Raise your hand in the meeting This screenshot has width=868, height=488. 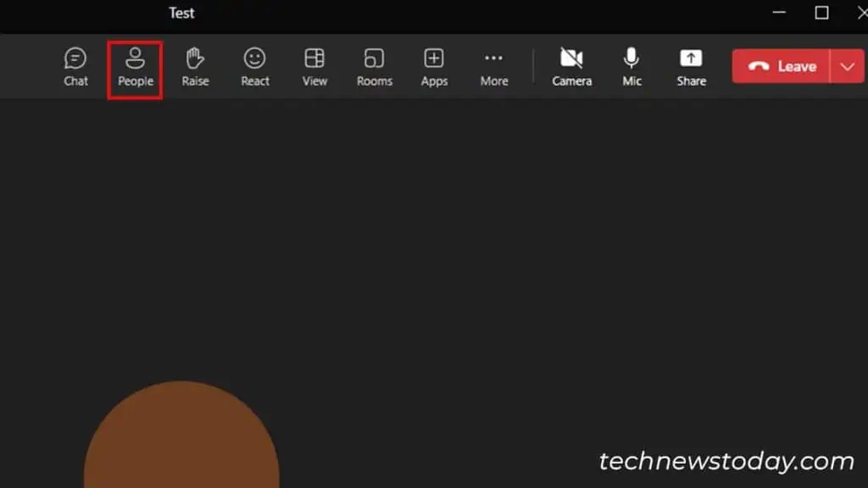coord(195,66)
